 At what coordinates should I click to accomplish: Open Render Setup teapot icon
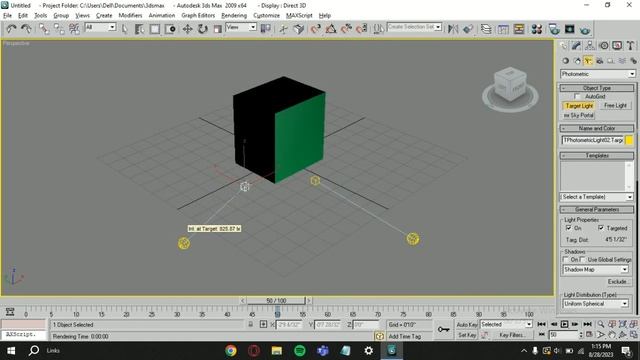(554, 29)
